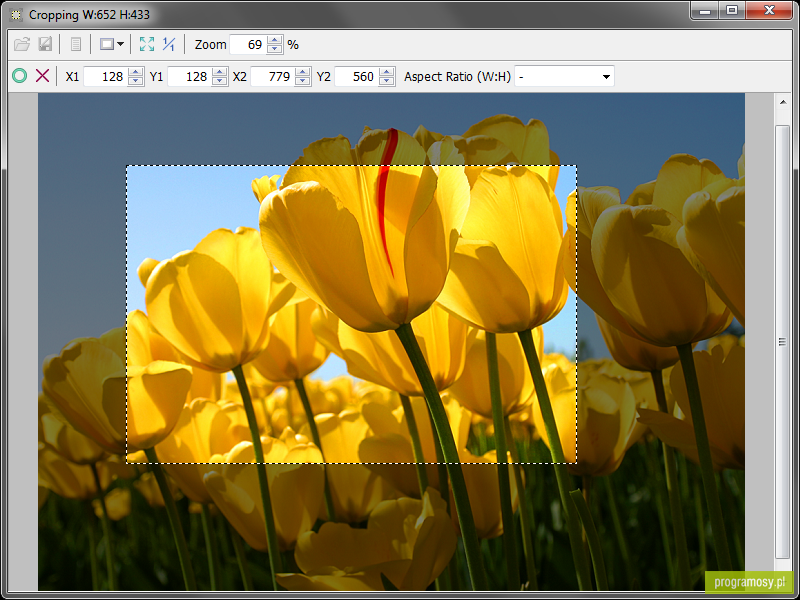Viewport: 800px width, 600px height.
Task: Click the rectangle selection shape icon
Action: coord(107,44)
